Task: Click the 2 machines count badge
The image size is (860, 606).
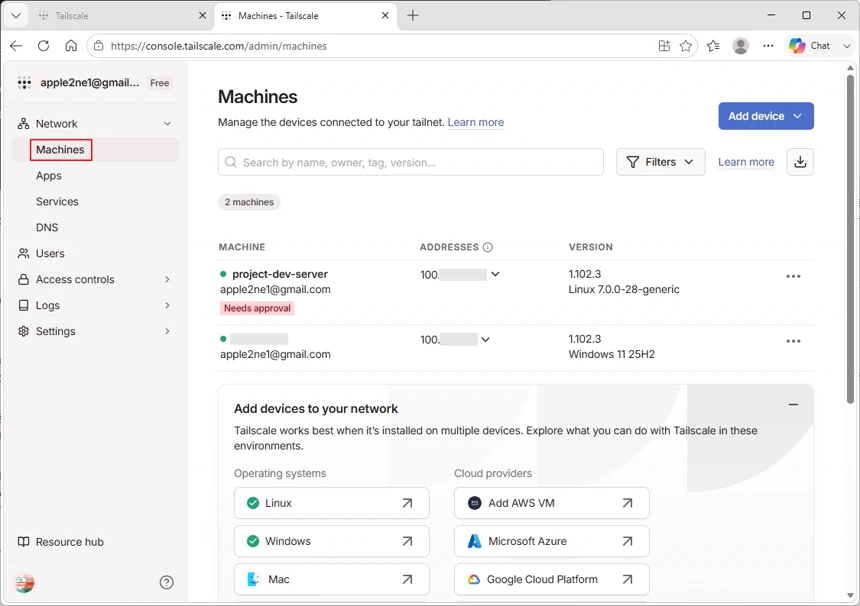Action: point(249,202)
